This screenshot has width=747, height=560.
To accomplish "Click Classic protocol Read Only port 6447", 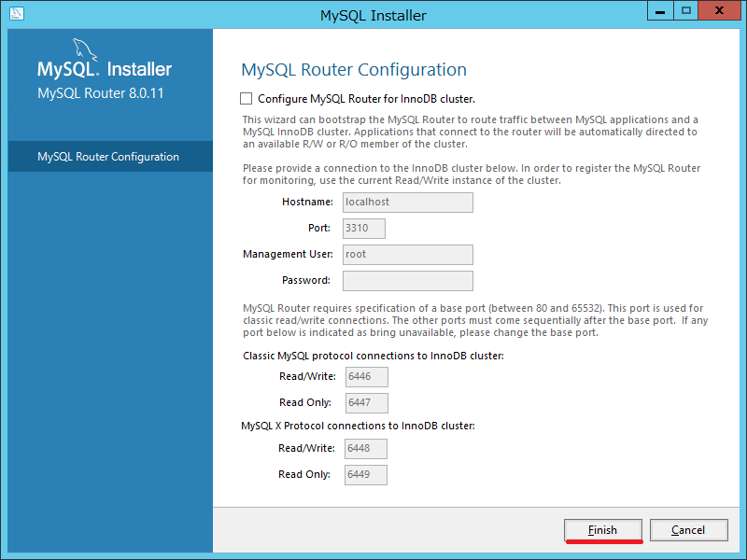I will [x=366, y=403].
